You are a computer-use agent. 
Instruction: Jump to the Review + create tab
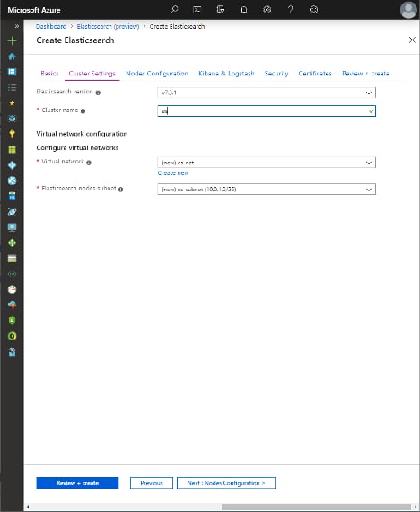pyautogui.click(x=365, y=74)
